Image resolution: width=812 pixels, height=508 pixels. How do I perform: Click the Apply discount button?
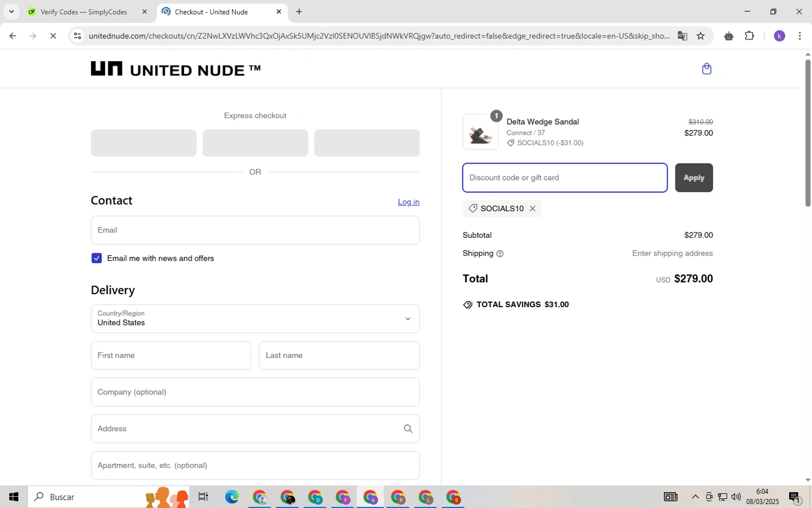click(694, 178)
